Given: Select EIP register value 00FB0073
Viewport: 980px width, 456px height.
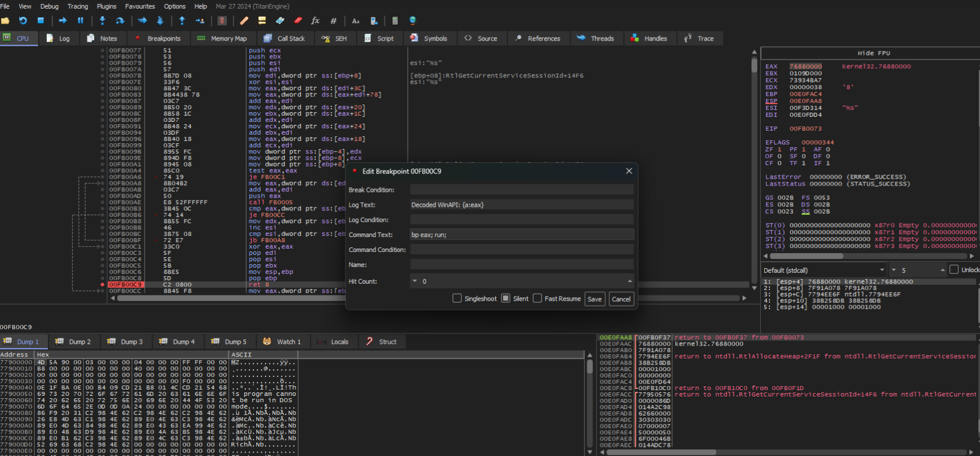Looking at the screenshot, I should point(805,128).
